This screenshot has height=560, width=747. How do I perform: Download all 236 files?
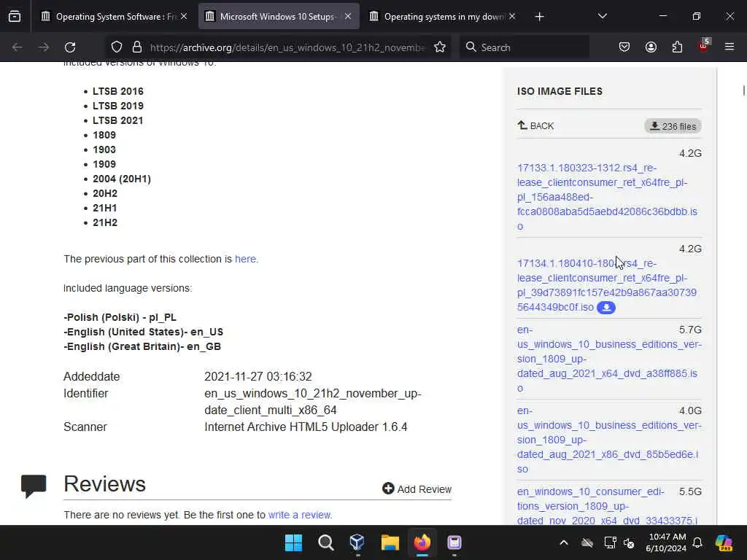coord(673,126)
